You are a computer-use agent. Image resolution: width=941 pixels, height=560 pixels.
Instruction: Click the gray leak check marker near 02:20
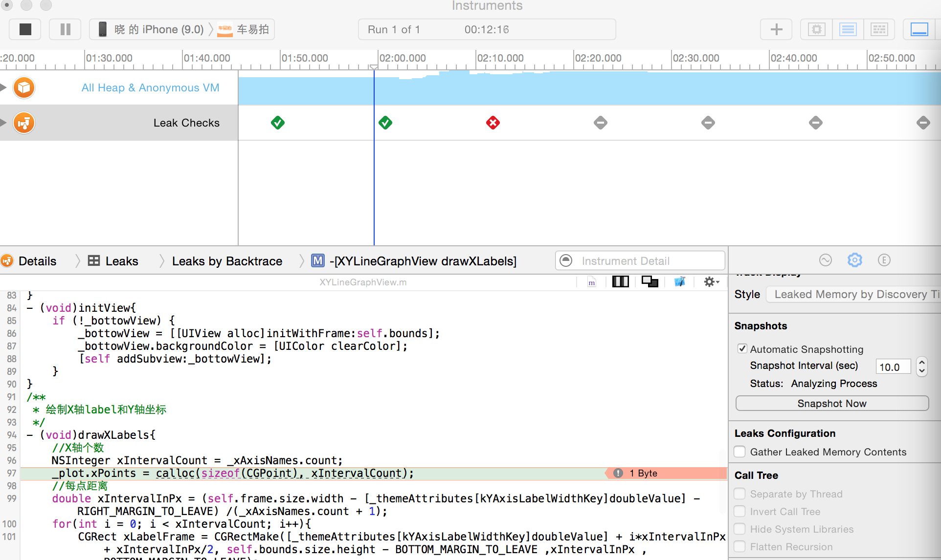pos(601,123)
